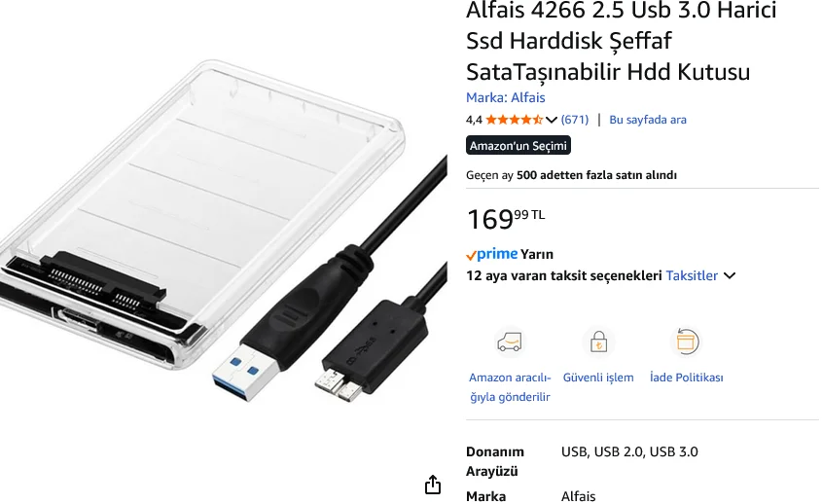822x504 pixels.
Task: Click the share icon below product image
Action: coord(433,485)
